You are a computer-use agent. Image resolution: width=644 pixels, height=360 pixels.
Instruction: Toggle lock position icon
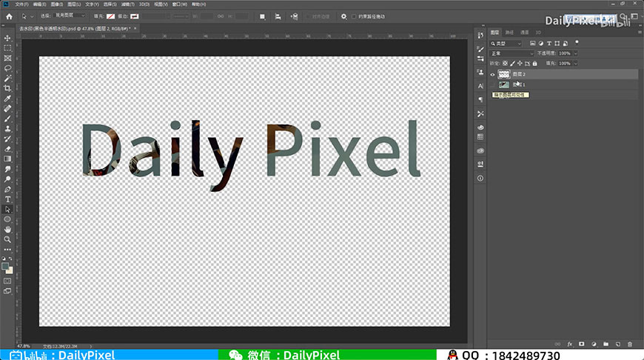click(520, 63)
